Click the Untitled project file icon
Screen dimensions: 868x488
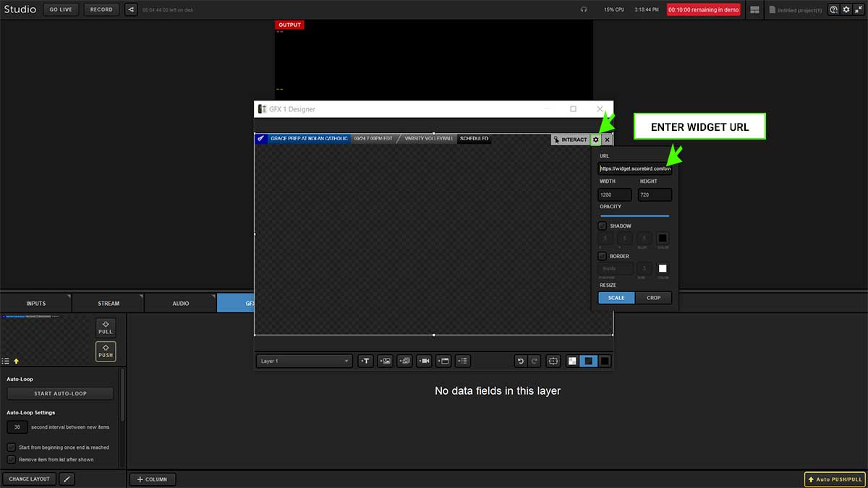pyautogui.click(x=772, y=9)
